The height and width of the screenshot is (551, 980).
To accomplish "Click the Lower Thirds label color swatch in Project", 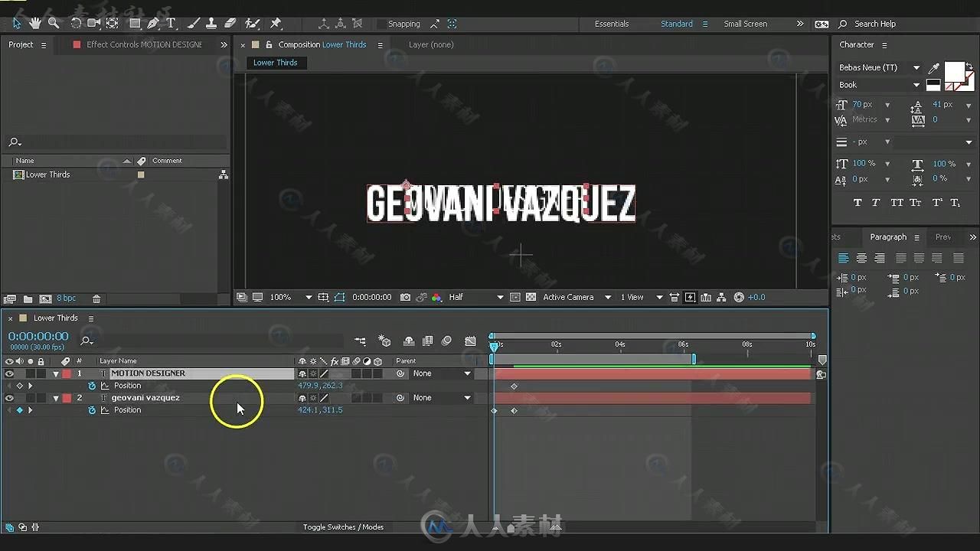I will (140, 174).
